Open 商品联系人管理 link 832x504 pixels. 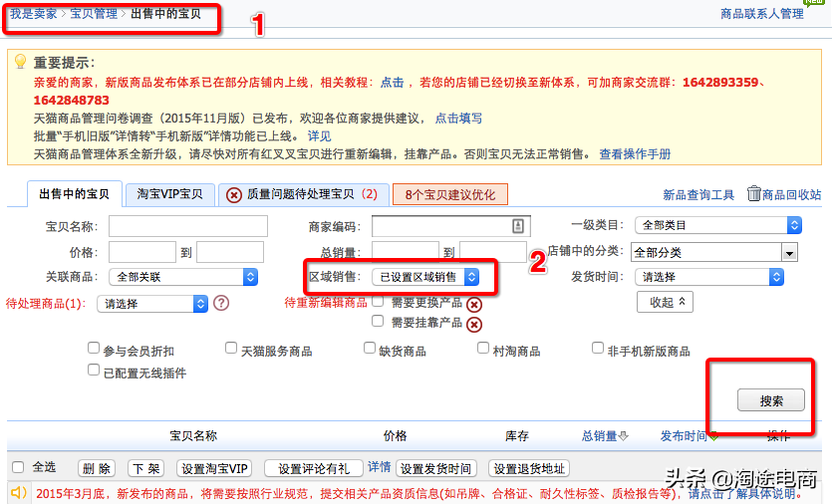pos(762,14)
